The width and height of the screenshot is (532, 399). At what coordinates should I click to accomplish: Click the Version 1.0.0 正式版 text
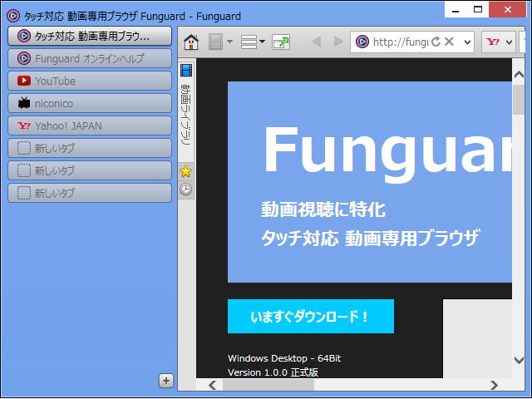(x=273, y=372)
